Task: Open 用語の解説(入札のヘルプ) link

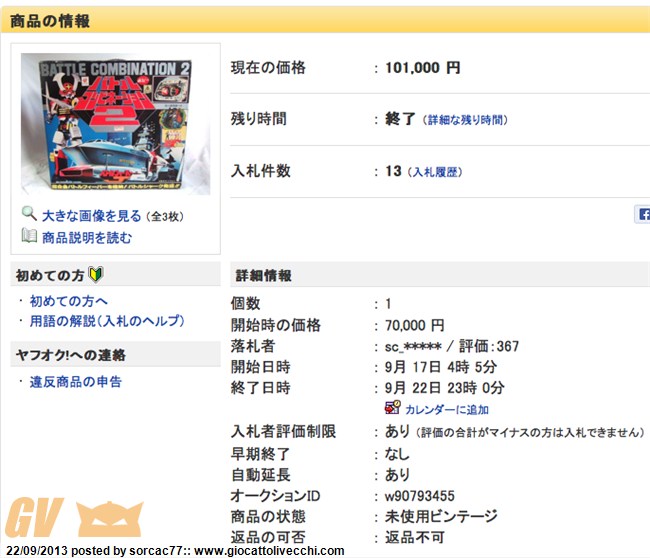Action: 107,321
